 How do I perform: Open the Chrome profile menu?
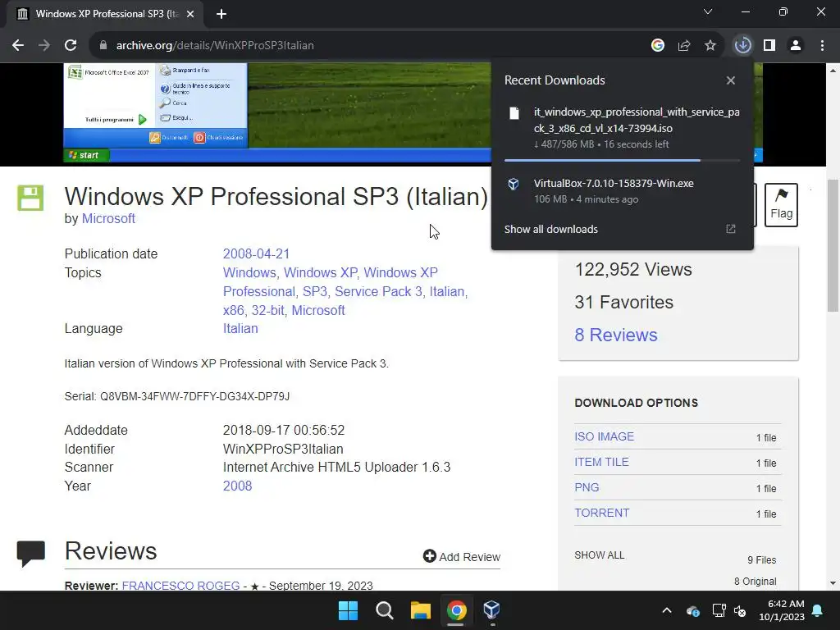pyautogui.click(x=796, y=46)
